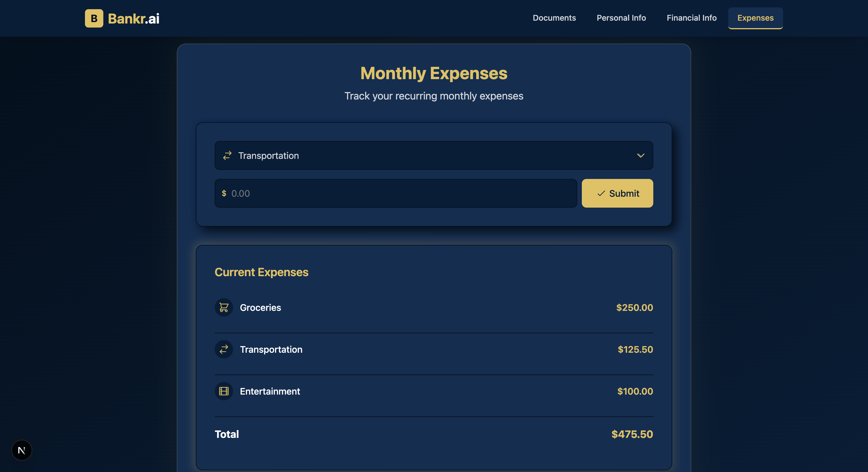
Task: Open the Next.js dev tools N badge
Action: 22,450
